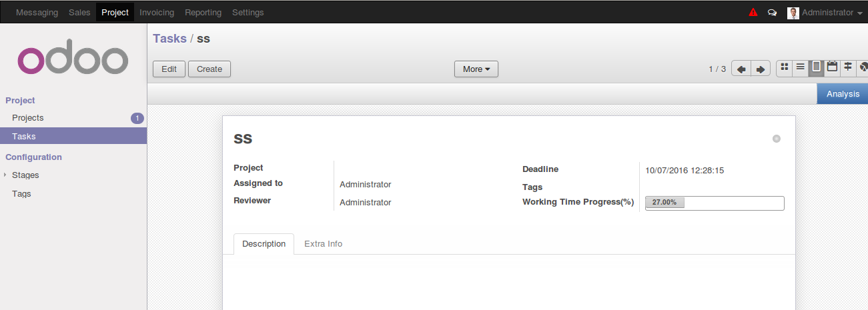Switch to Graph view
This screenshot has width=868, height=310.
pyautogui.click(x=863, y=67)
